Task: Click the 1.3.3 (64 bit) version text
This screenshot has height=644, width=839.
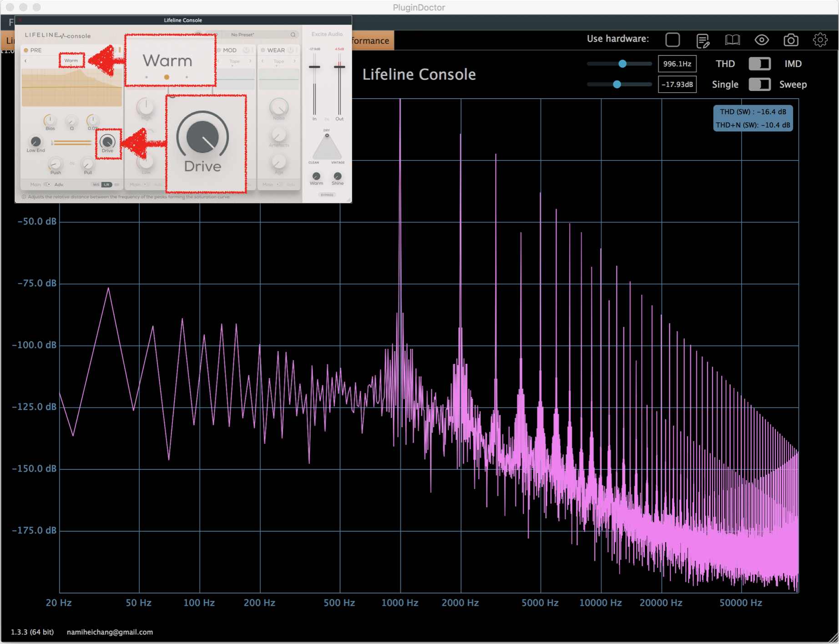Action: pyautogui.click(x=32, y=632)
